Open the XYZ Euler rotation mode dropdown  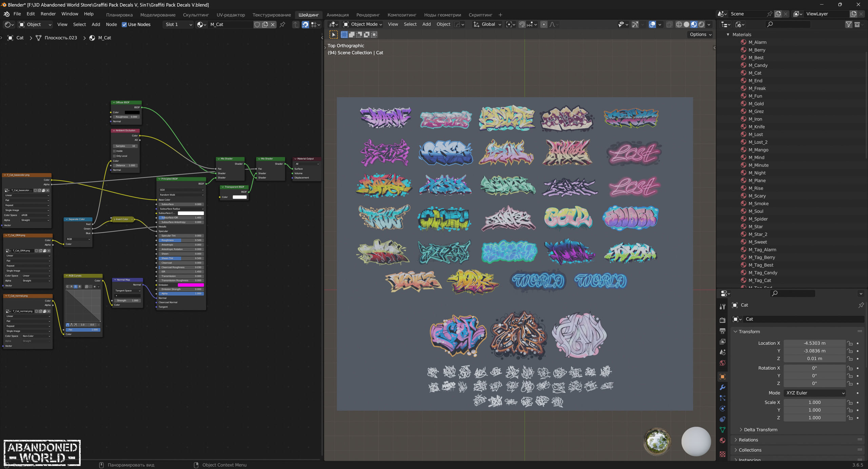814,393
